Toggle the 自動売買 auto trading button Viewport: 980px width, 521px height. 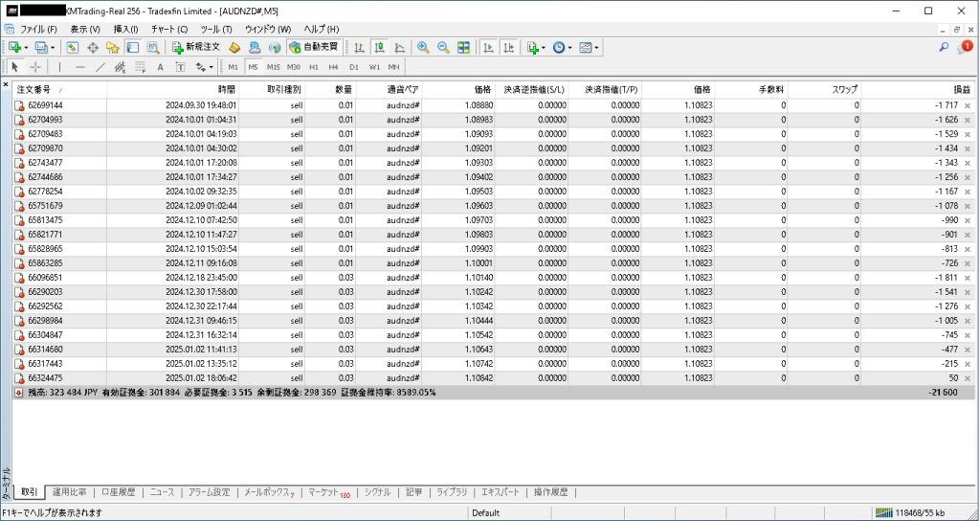click(313, 47)
